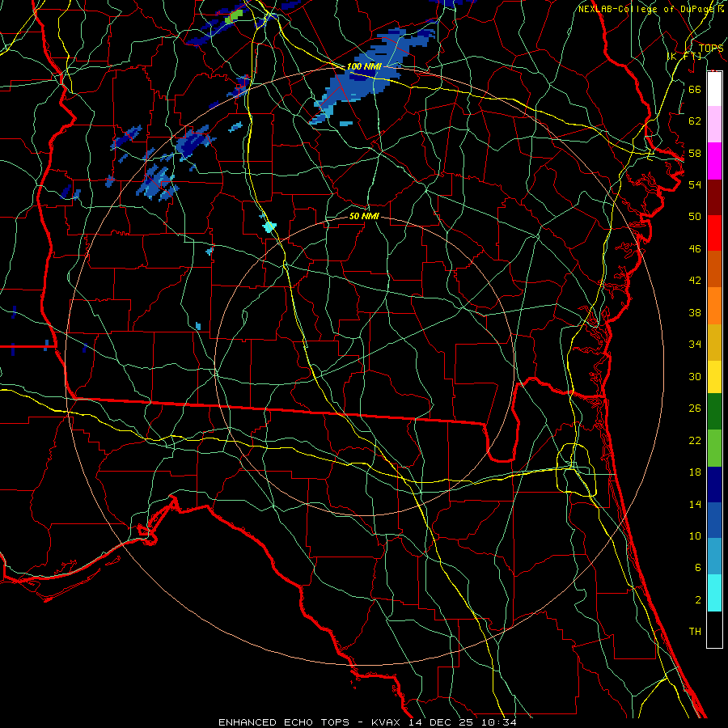This screenshot has width=728, height=728.
Task: Click the K FT units label
Action: (x=684, y=56)
